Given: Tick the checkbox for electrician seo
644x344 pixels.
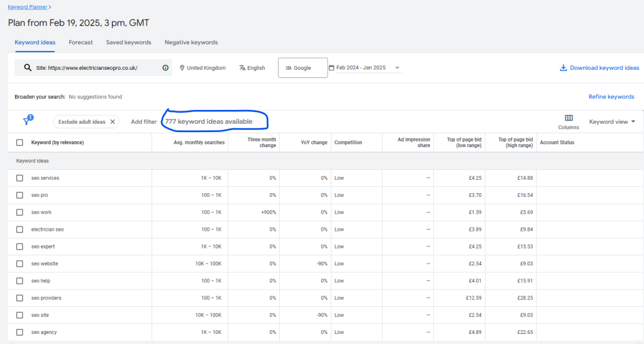Looking at the screenshot, I should pyautogui.click(x=19, y=230).
